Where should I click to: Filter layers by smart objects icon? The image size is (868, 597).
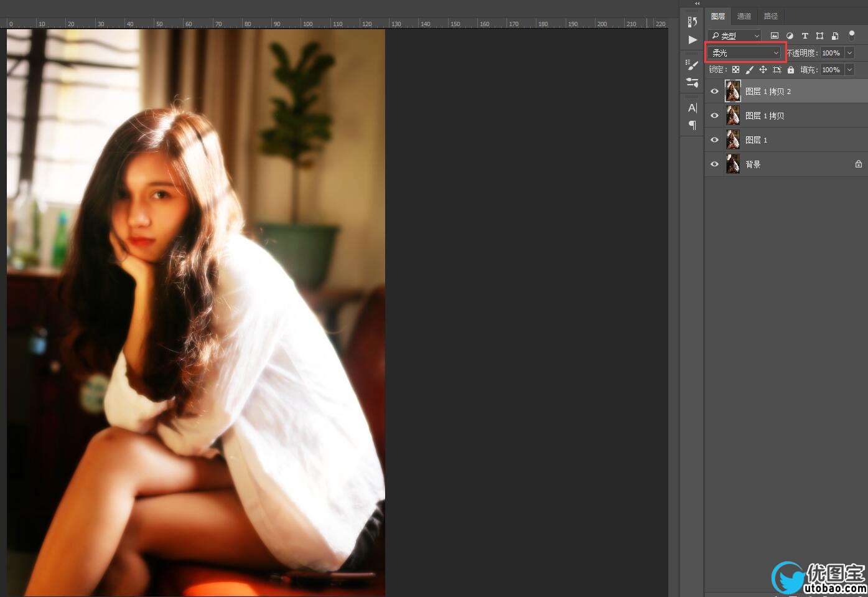point(835,36)
